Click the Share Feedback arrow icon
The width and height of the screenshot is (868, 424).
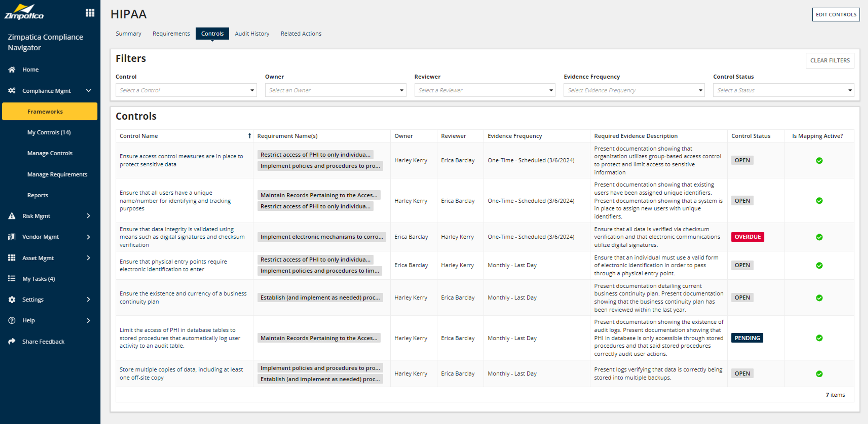(12, 341)
